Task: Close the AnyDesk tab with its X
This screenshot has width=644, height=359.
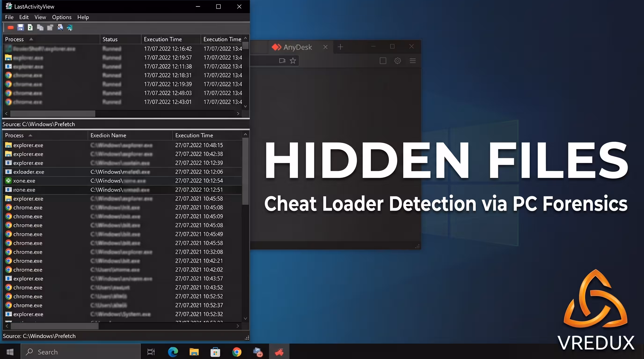Action: click(x=325, y=47)
